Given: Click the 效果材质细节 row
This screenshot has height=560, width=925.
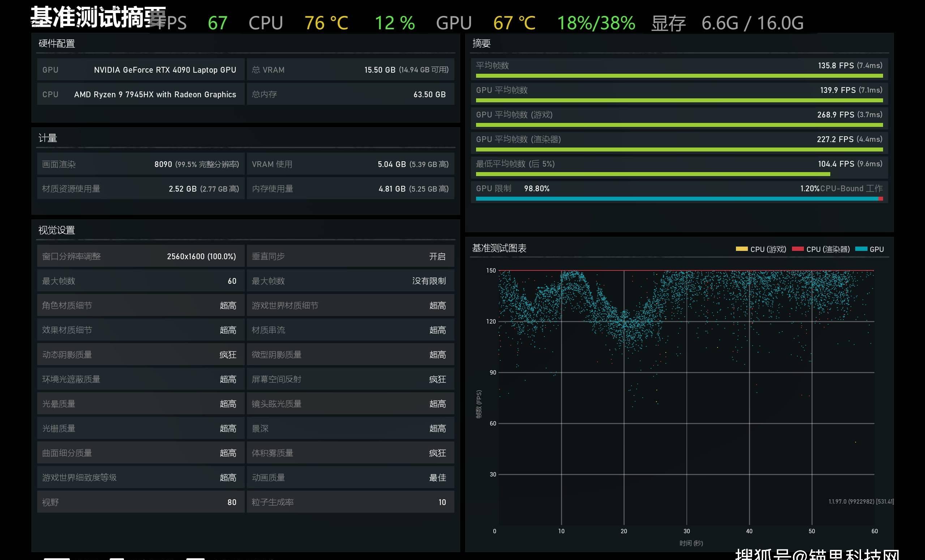Looking at the screenshot, I should click(x=141, y=330).
